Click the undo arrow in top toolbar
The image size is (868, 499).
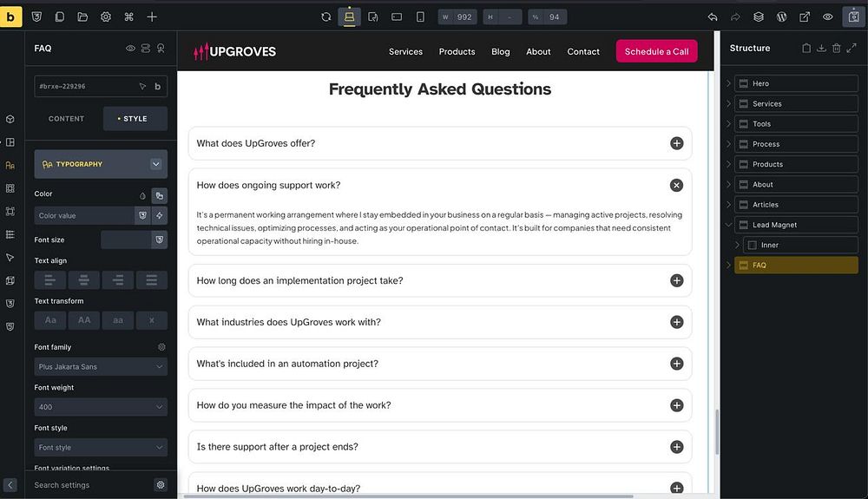713,17
